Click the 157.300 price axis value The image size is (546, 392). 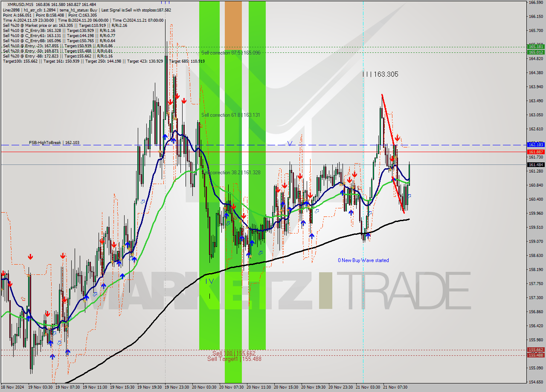coord(536,298)
